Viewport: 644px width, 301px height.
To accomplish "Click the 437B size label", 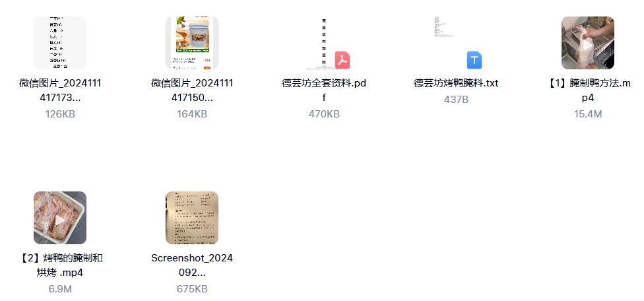I will 456,100.
